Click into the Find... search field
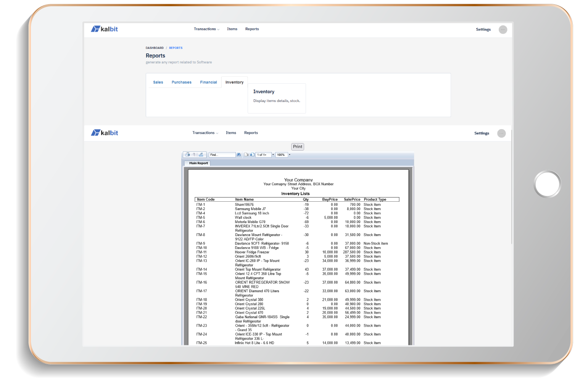Screen dimensions: 588x382 (222, 155)
